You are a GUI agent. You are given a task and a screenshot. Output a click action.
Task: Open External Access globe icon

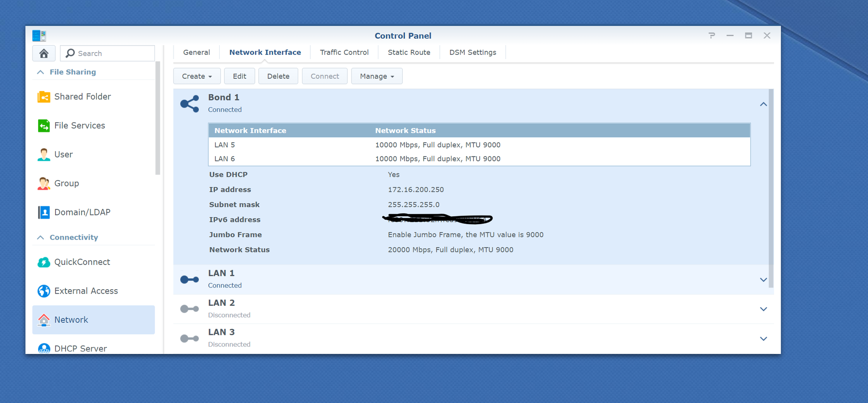click(x=43, y=291)
